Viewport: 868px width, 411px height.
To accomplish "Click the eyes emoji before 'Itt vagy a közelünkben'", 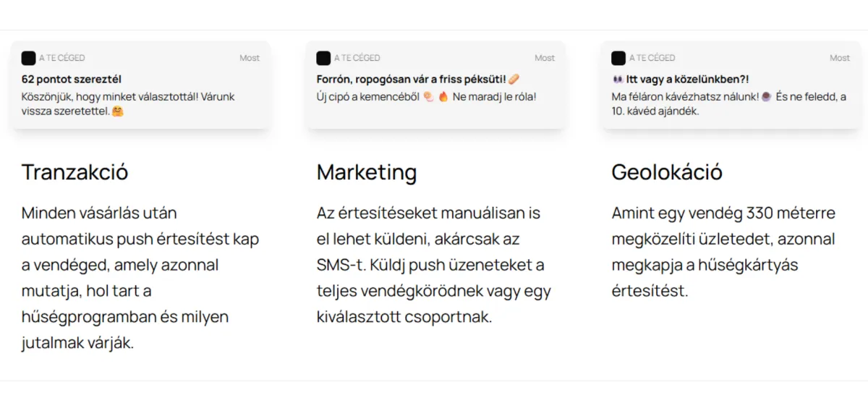I will point(617,79).
